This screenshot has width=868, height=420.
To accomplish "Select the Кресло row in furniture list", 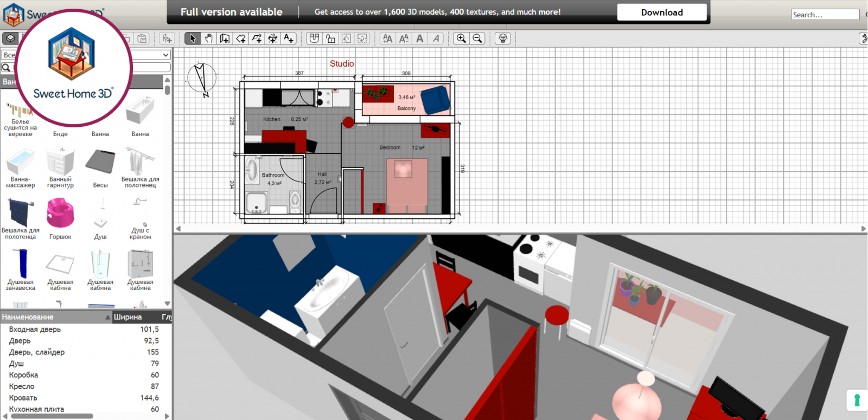I will pos(85,386).
